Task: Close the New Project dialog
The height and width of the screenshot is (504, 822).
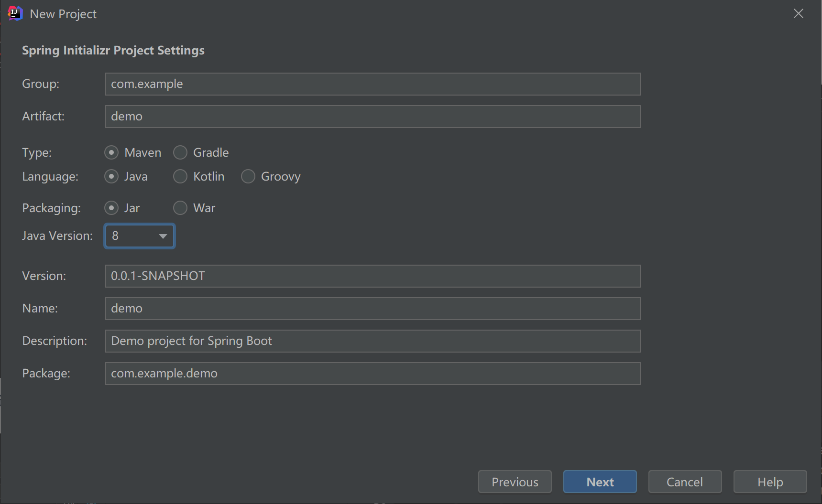Action: (x=798, y=13)
